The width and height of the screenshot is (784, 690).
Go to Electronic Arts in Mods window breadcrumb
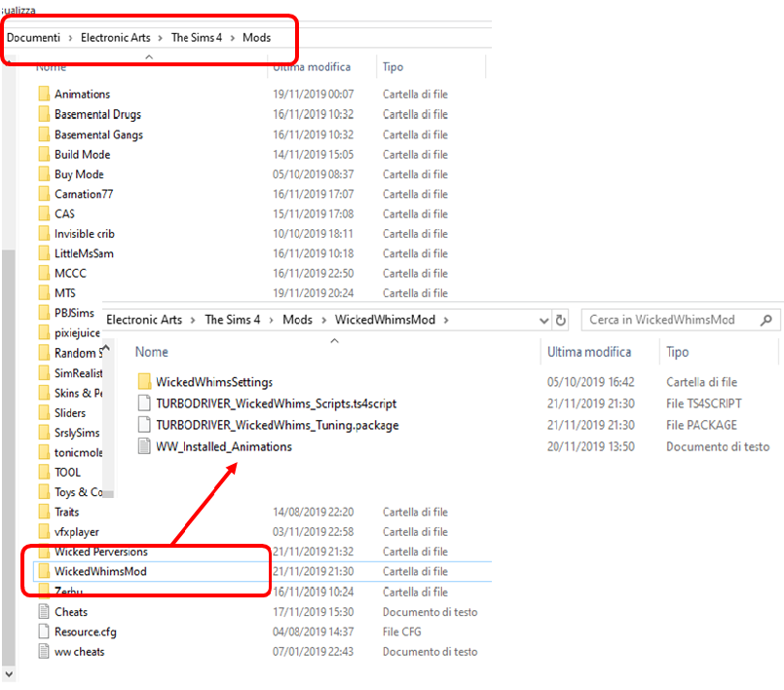pos(116,38)
